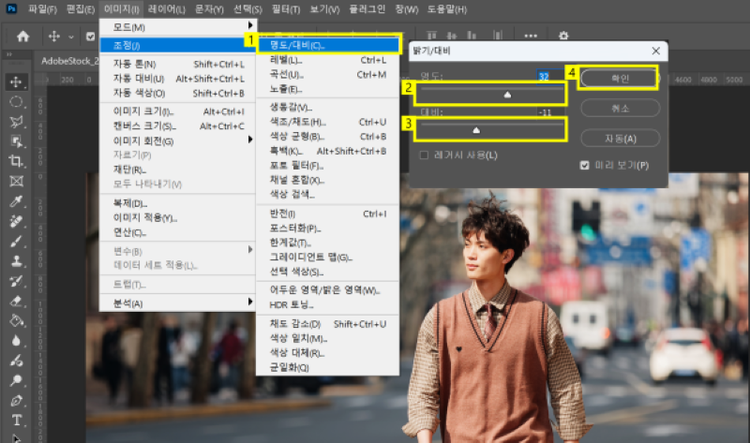Click the brightness value field showing 32
750x443 pixels.
[550, 76]
